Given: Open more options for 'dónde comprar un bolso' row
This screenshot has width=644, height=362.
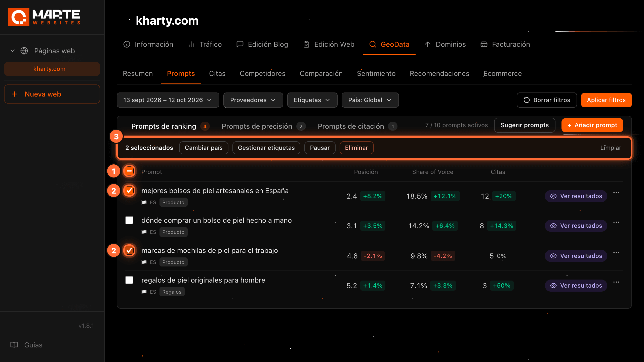Looking at the screenshot, I should (x=616, y=222).
